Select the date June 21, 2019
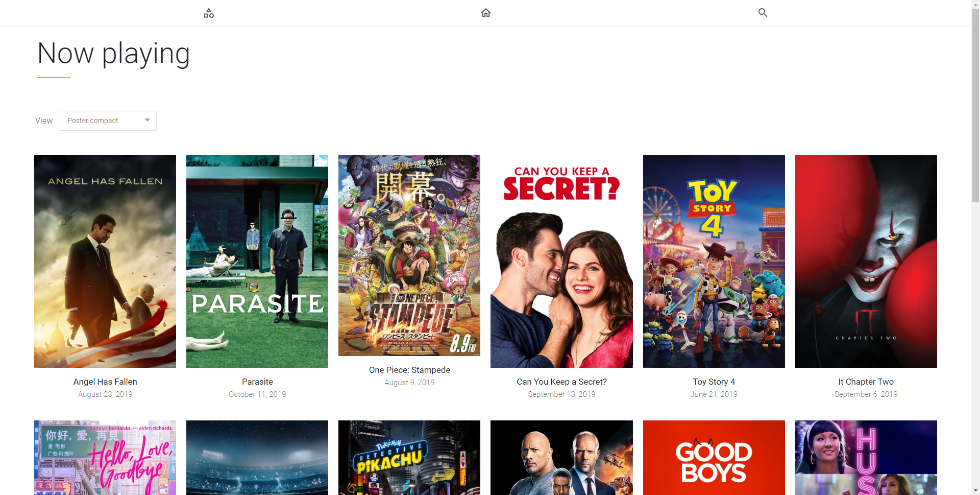The height and width of the screenshot is (495, 980). click(714, 394)
